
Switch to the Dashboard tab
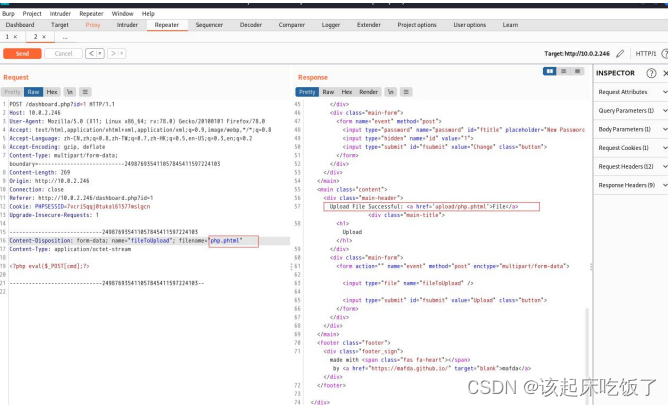tap(20, 25)
